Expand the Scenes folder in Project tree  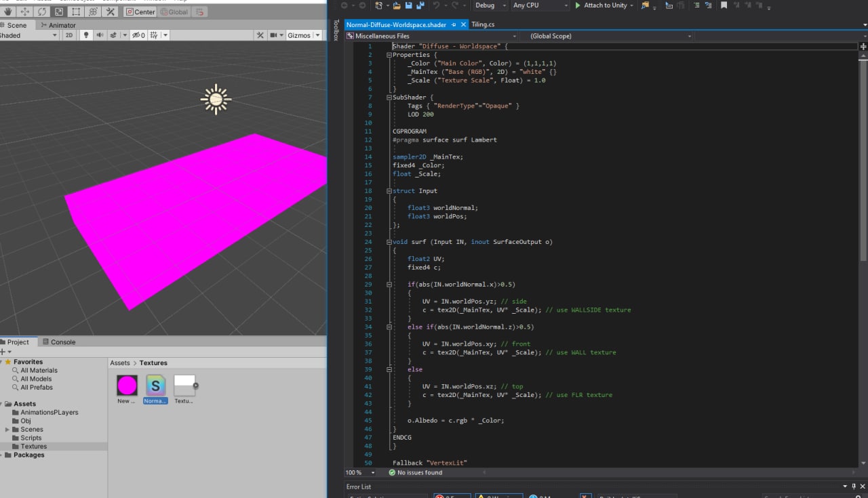pos(7,430)
